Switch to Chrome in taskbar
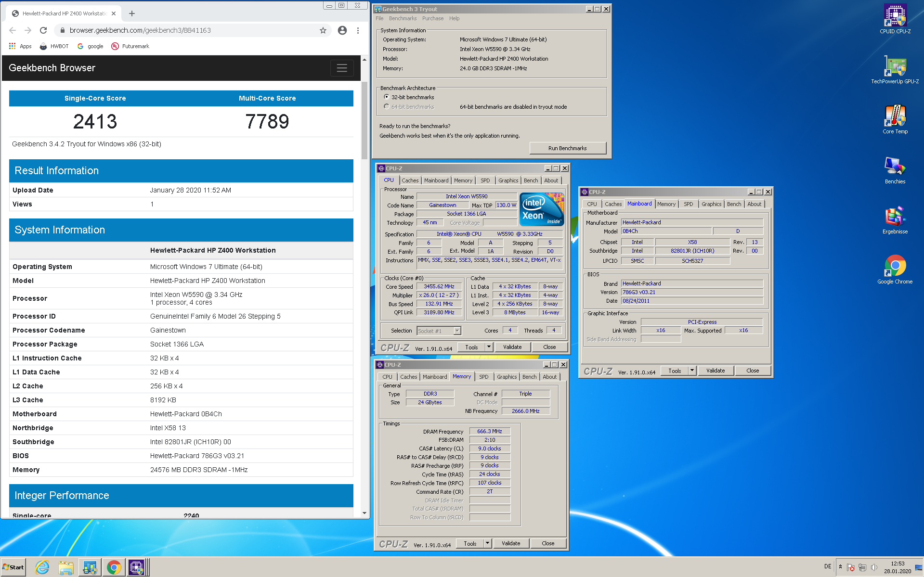Viewport: 924px width, 577px height. point(114,567)
